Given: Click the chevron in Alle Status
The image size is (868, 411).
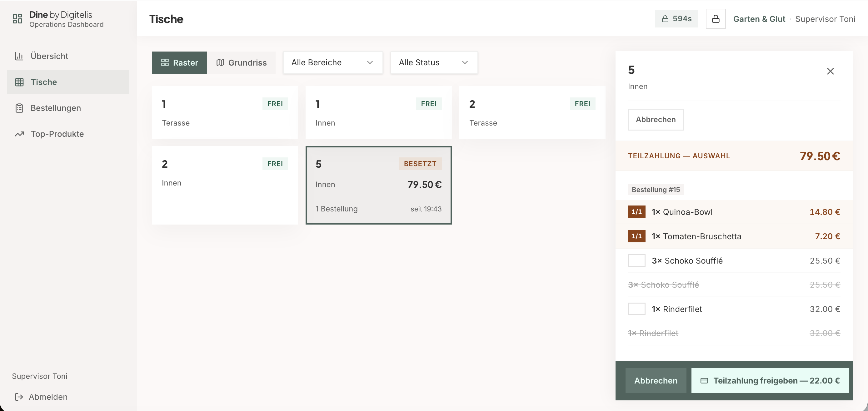Looking at the screenshot, I should [465, 63].
